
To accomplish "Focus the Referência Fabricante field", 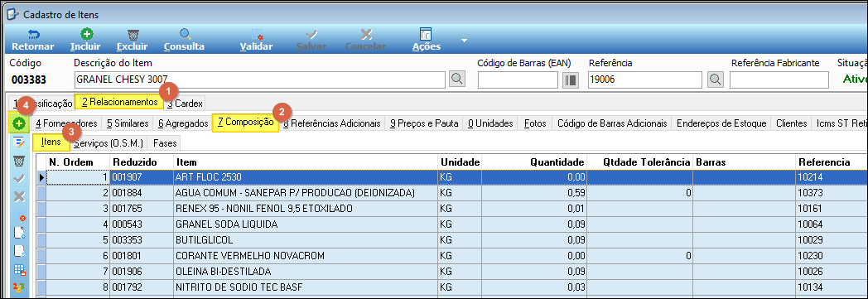I will (779, 80).
